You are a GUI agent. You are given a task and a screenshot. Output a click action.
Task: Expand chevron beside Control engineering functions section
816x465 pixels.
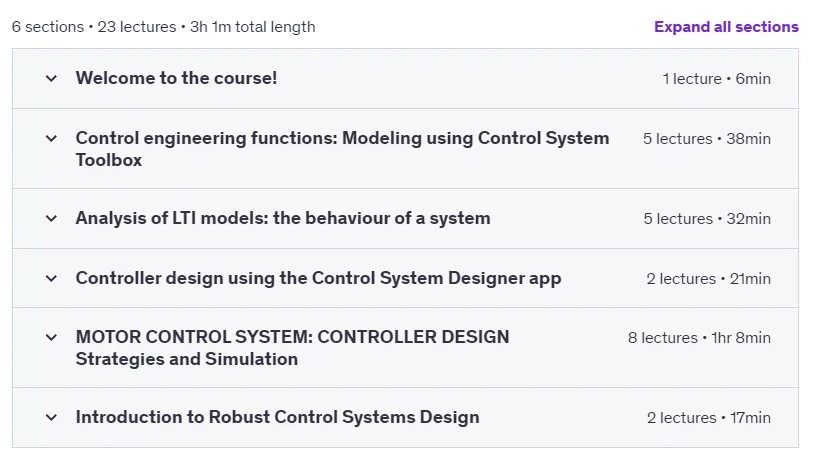point(51,138)
